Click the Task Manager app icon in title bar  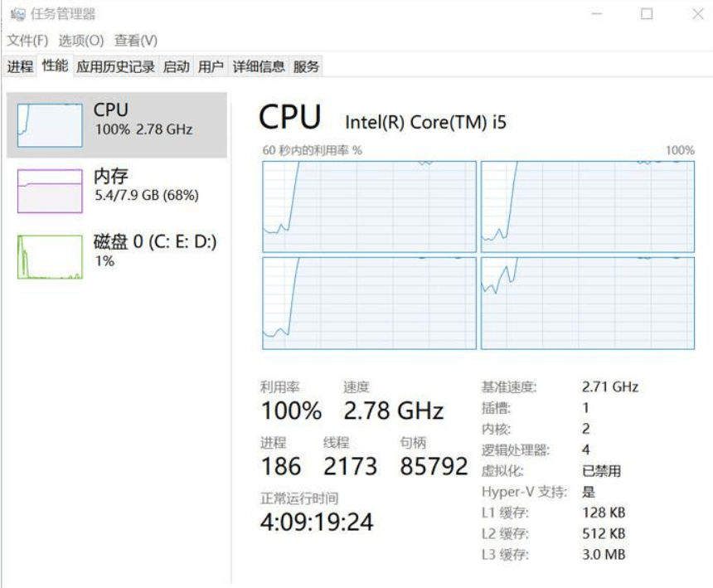coord(17,14)
